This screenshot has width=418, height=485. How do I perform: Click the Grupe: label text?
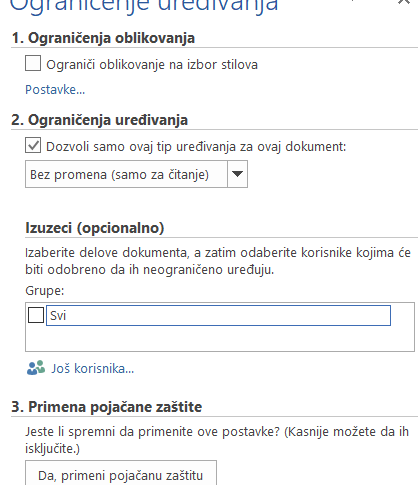[45, 291]
